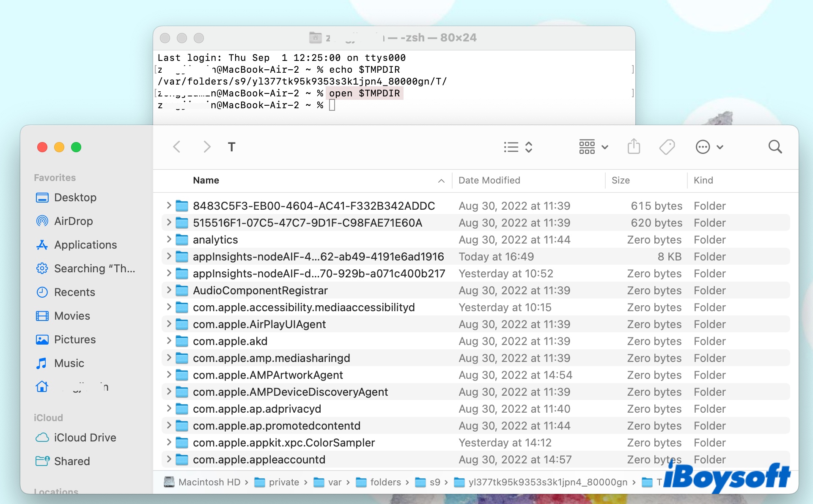Screen dimensions: 813x504
Task: Select the Size column header
Action: [621, 180]
